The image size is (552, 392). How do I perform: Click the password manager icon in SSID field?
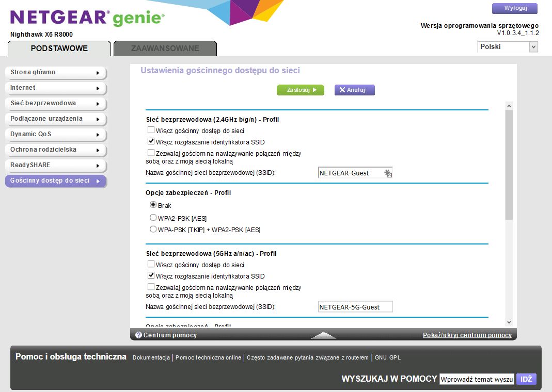coord(388,173)
